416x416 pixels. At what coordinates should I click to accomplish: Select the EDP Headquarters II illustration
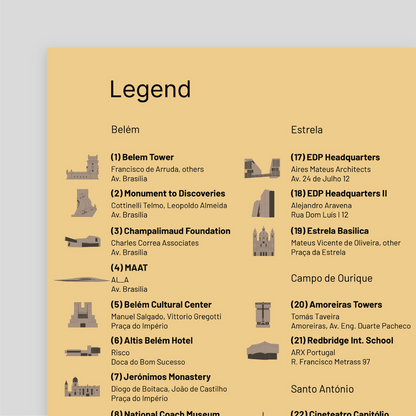pyautogui.click(x=263, y=203)
